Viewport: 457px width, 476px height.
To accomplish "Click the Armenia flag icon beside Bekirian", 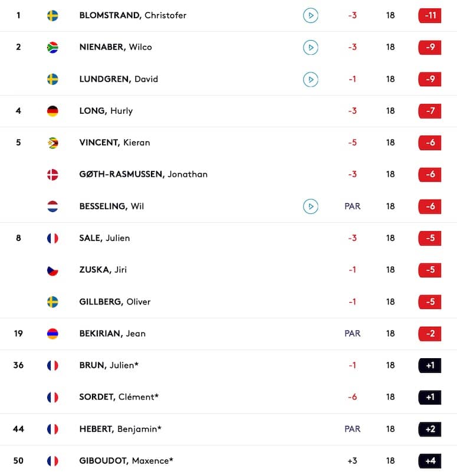I will (52, 333).
